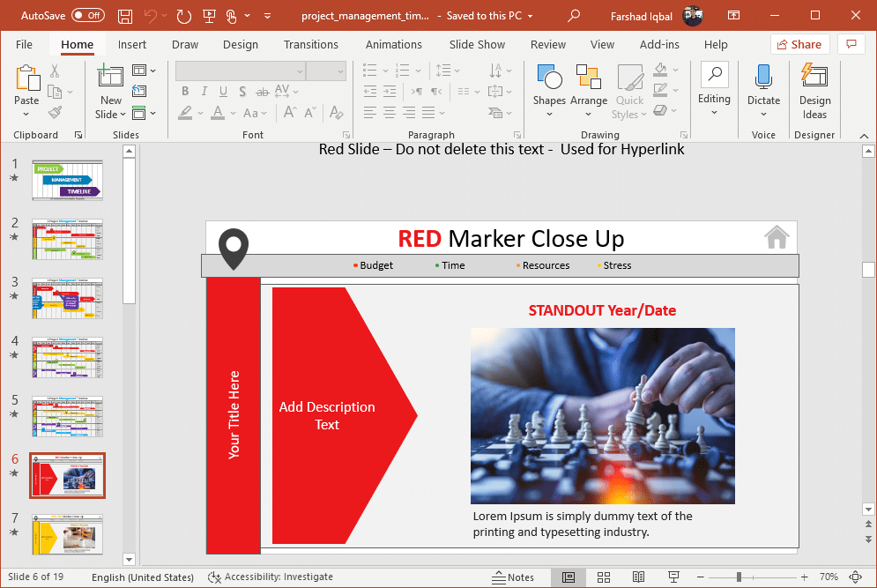Switch to the Slide Show tab
Screen dimensions: 877x588
tap(477, 44)
